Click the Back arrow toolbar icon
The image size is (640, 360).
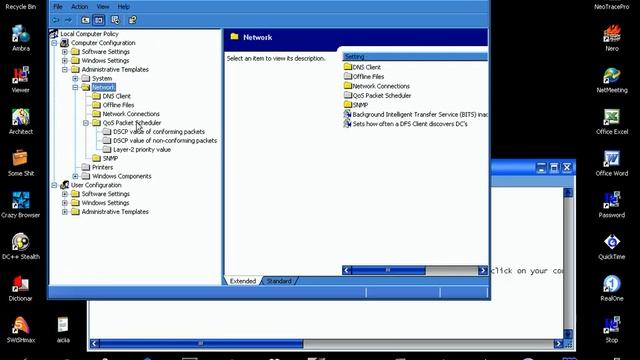[x=56, y=20]
